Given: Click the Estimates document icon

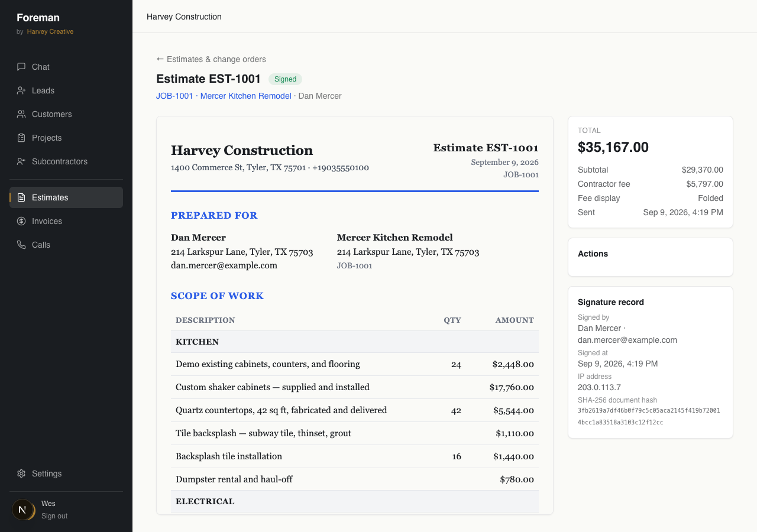Looking at the screenshot, I should [21, 197].
